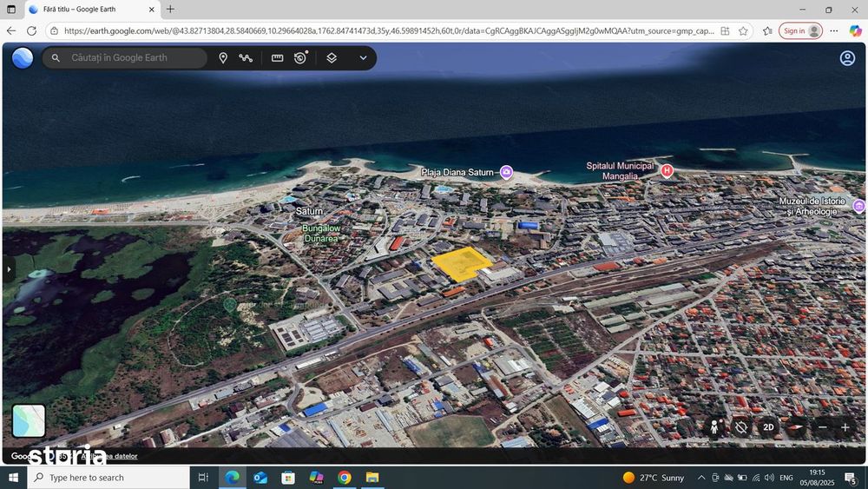Open a new browser tab
The image size is (868, 489).
pyautogui.click(x=170, y=10)
